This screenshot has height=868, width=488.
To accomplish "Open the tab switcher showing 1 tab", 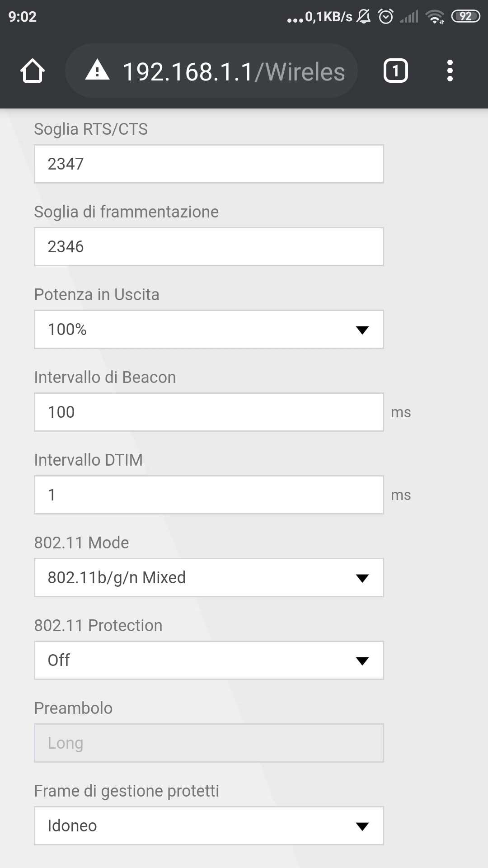I will pos(395,71).
